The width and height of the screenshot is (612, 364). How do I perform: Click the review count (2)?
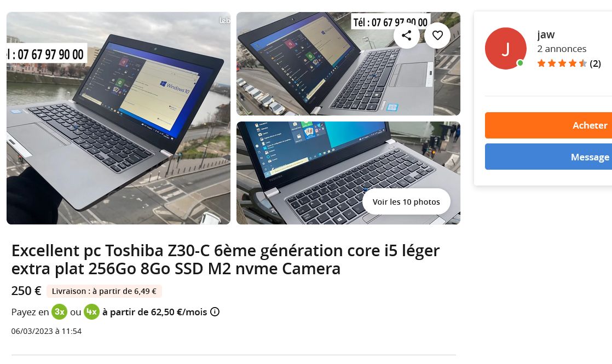pos(595,63)
